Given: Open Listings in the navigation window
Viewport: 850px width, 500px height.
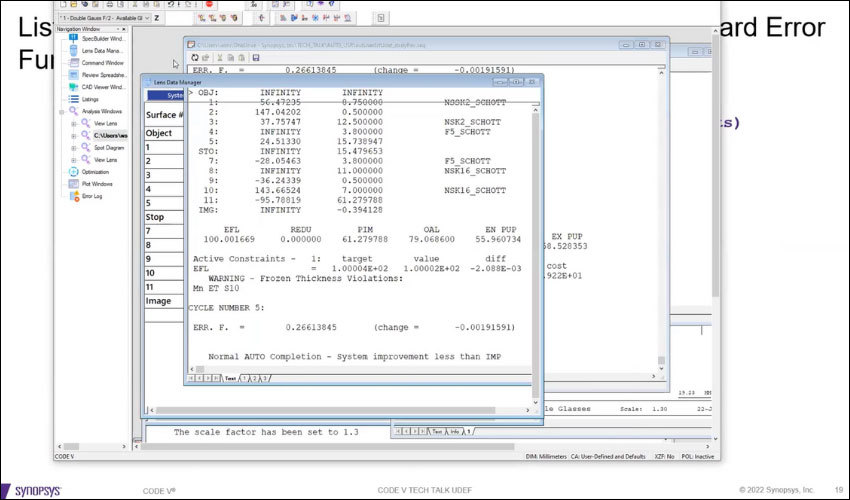Looking at the screenshot, I should pos(81,99).
